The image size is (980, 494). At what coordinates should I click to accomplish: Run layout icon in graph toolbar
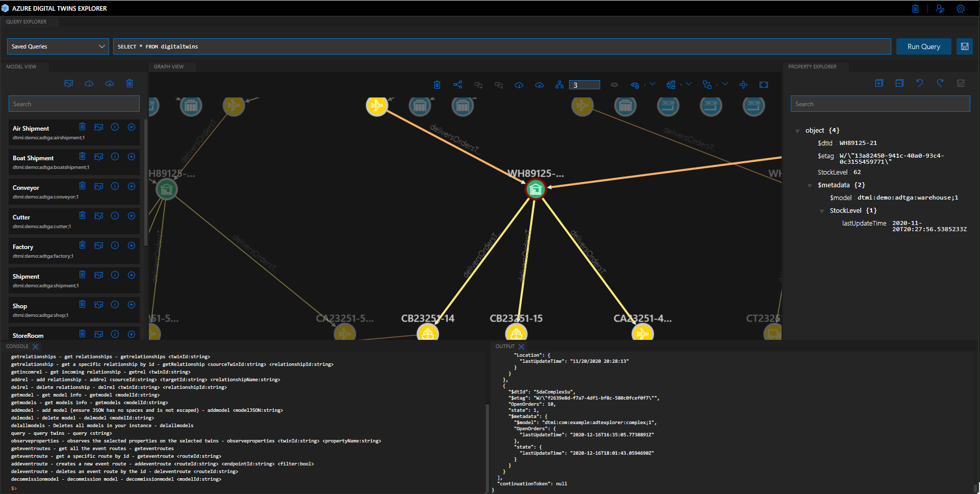(x=707, y=85)
